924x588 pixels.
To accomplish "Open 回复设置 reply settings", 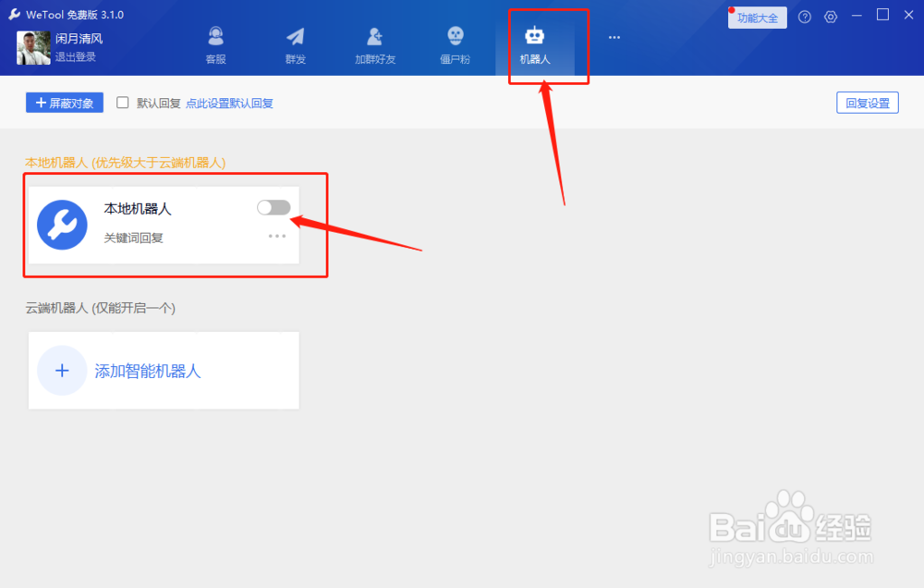I will tap(867, 103).
